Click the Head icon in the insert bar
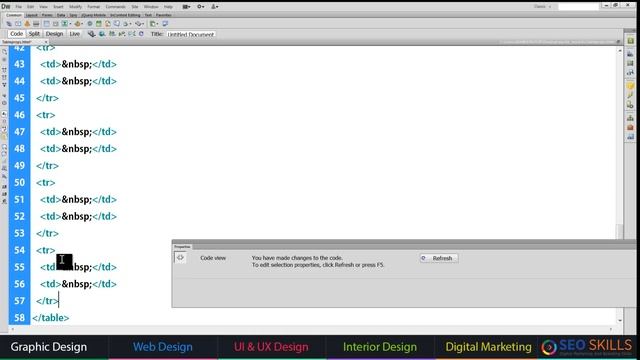Image resolution: width=640 pixels, height=360 pixels. pyautogui.click(x=125, y=24)
